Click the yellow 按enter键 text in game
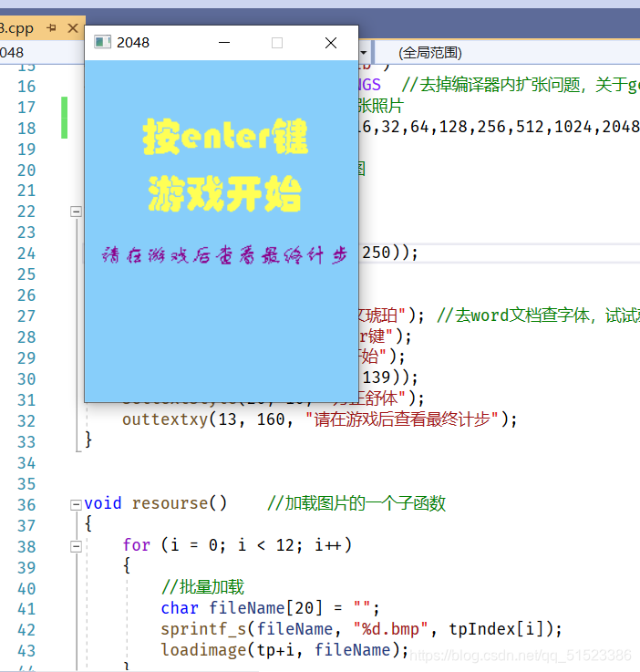640x672 pixels. tap(225, 136)
